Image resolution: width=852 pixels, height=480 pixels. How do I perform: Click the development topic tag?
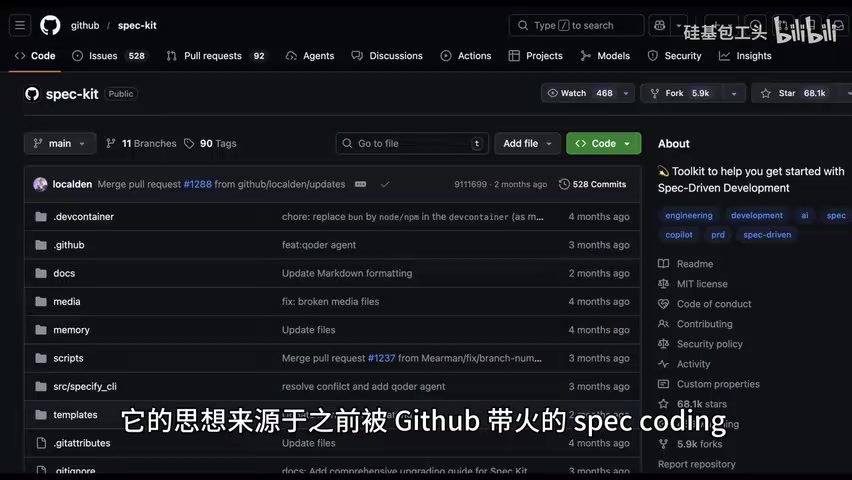pyautogui.click(x=757, y=215)
